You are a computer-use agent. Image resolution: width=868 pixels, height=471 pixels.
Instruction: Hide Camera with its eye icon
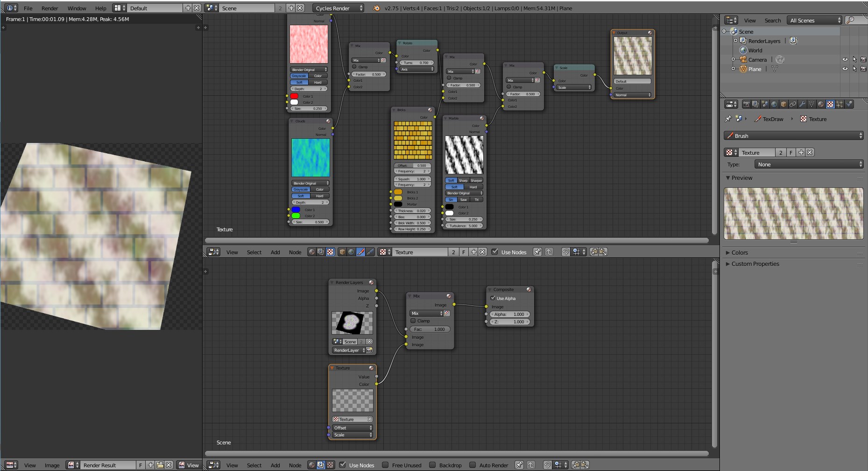click(x=845, y=59)
